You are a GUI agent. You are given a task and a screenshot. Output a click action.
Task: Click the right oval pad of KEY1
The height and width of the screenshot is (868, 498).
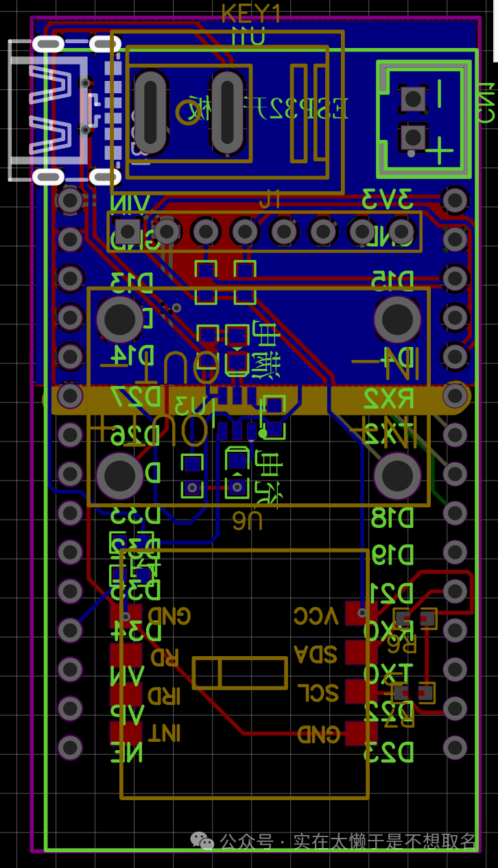click(x=228, y=112)
